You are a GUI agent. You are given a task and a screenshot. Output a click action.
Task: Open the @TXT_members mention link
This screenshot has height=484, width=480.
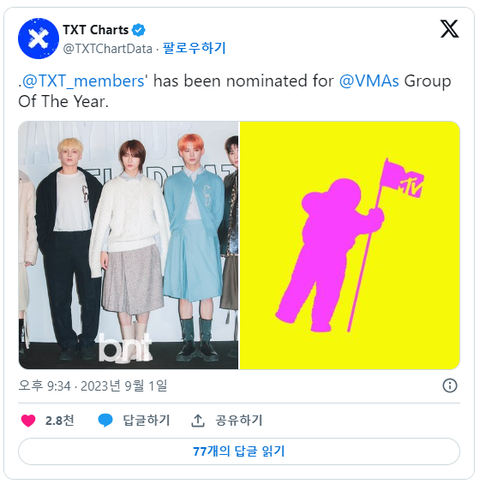point(83,81)
